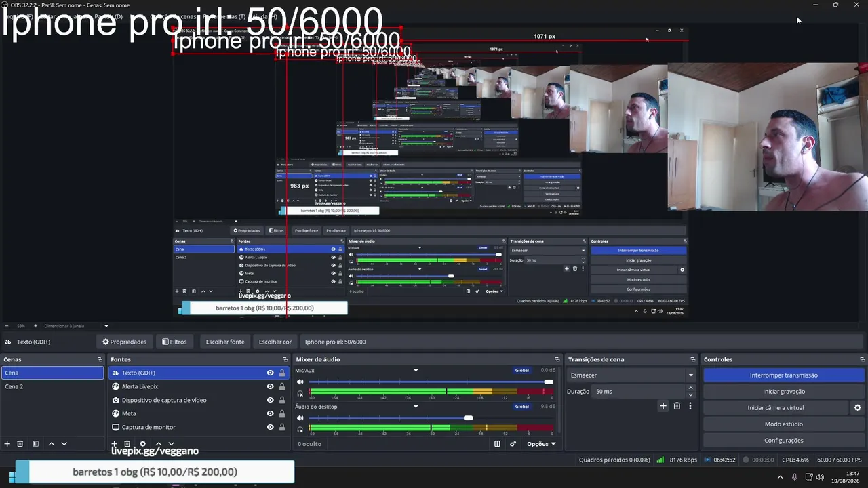Mute the Áudio do desktop channel
The image size is (868, 488).
(x=300, y=418)
